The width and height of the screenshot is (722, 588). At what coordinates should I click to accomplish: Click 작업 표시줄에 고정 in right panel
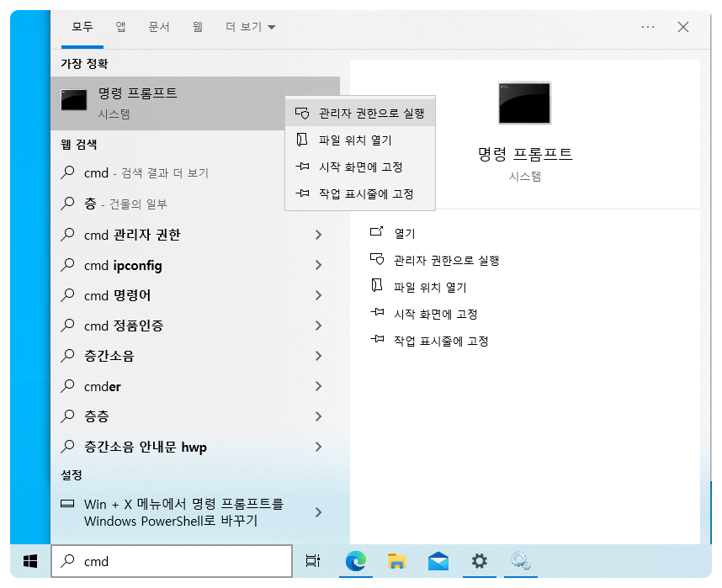(441, 342)
